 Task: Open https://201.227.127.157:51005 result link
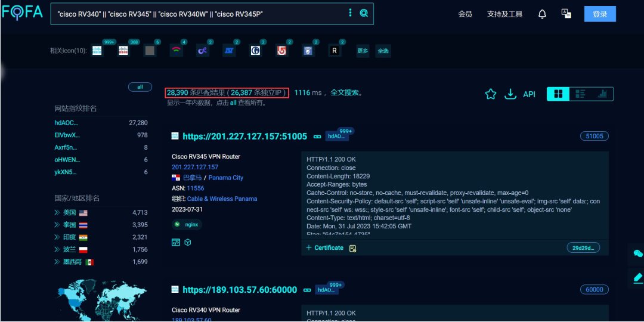point(245,137)
